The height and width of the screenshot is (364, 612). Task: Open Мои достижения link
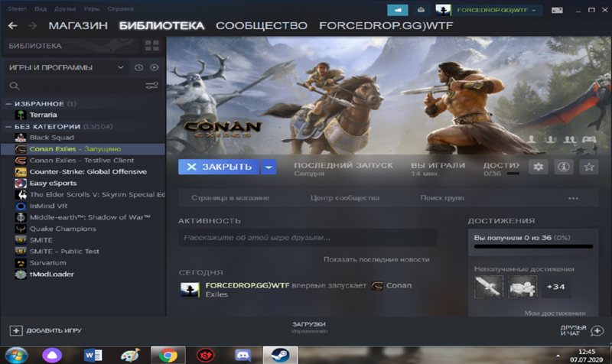555,313
